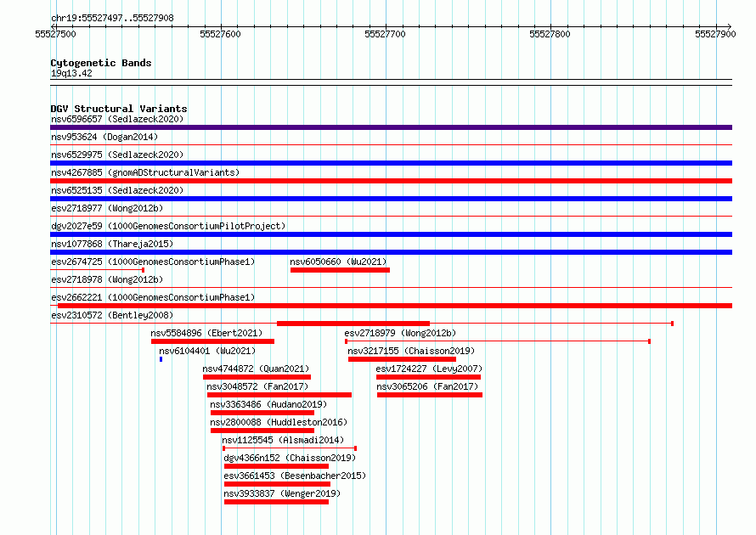The width and height of the screenshot is (756, 535).
Task: Select the red bar under nsv3048572
Action: [x=279, y=395]
